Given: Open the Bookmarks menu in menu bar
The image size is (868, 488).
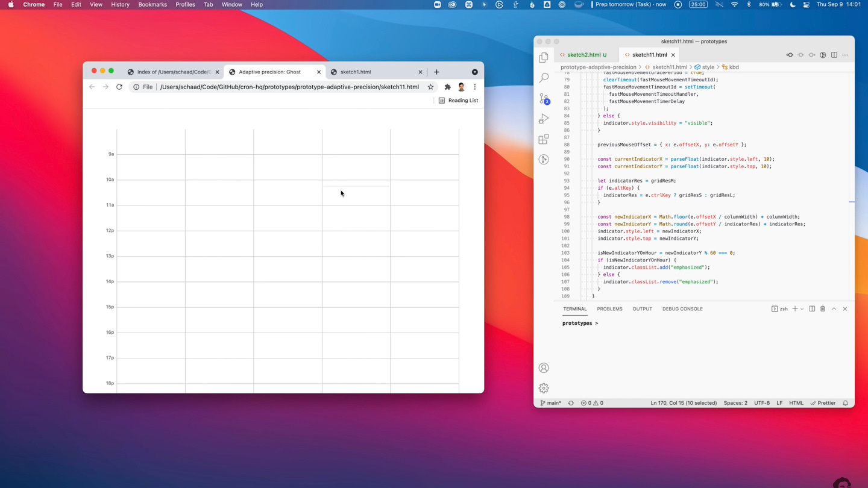Looking at the screenshot, I should point(153,4).
